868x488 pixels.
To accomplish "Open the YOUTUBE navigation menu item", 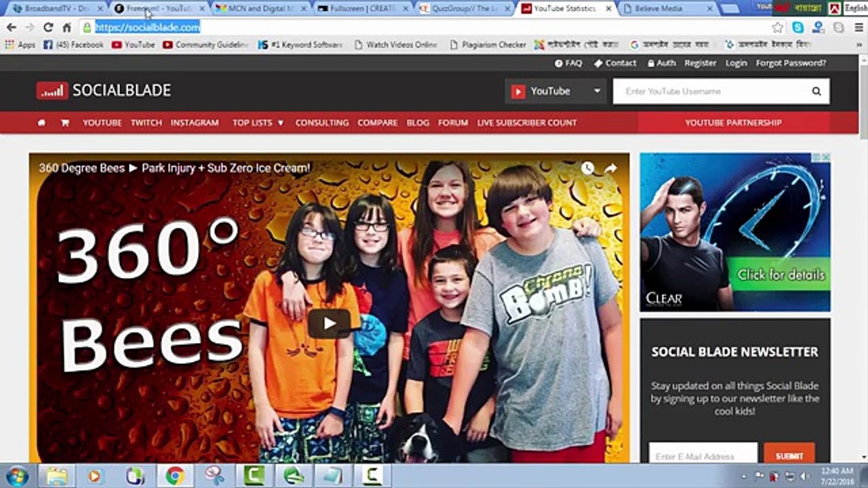I will (102, 123).
